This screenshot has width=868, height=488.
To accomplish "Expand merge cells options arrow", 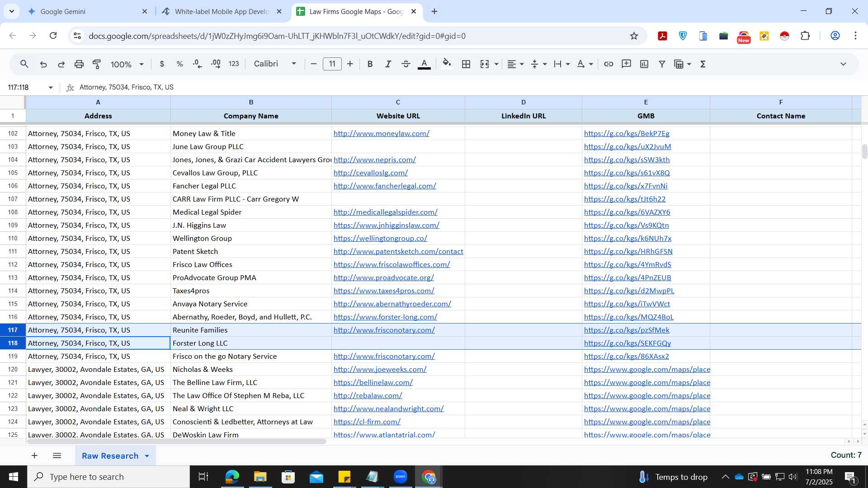I will [x=496, y=64].
